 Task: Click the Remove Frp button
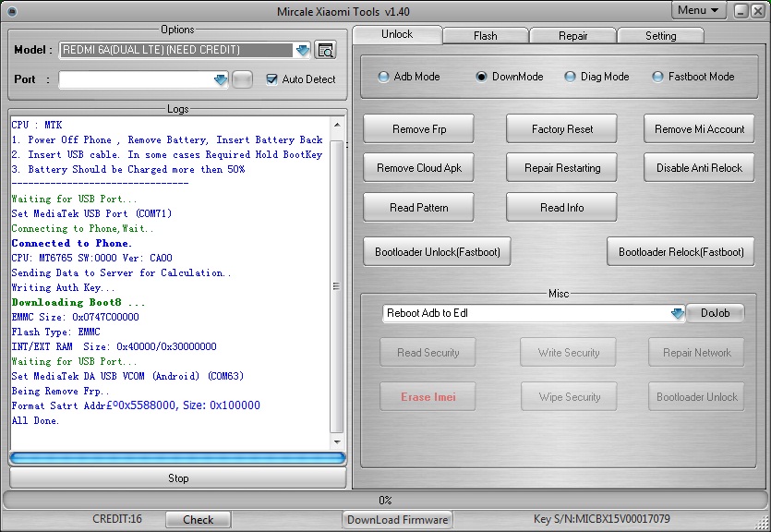pyautogui.click(x=419, y=128)
